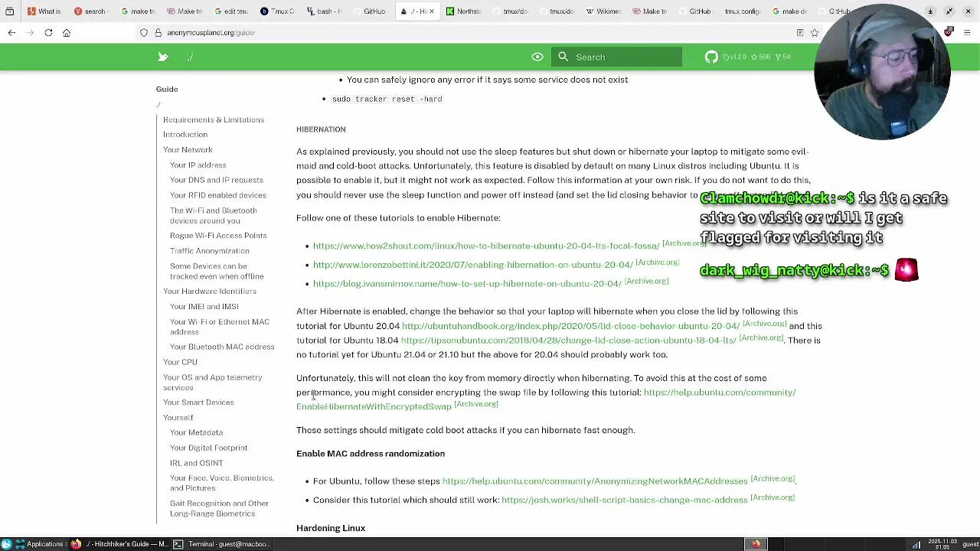This screenshot has height=551, width=980.
Task: Open the ubuntuhandbook lid-close-behavior link
Action: [x=570, y=326]
